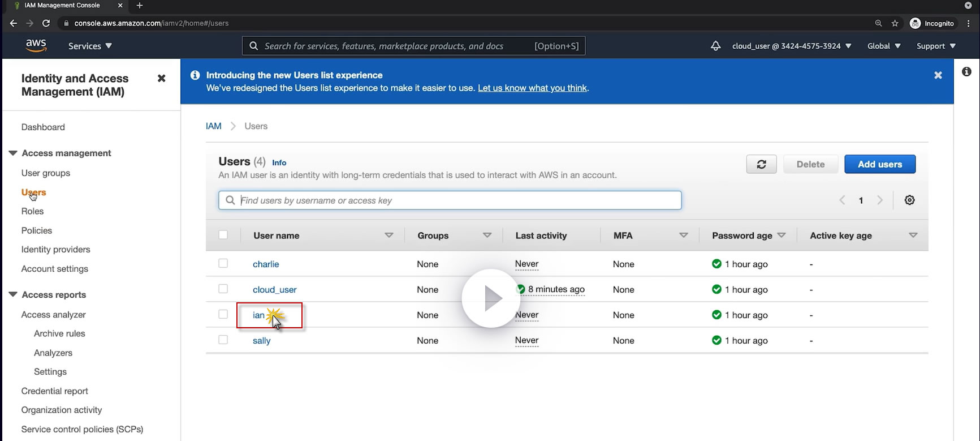Click the refresh users list icon
Screen dimensions: 980x441
click(x=761, y=164)
